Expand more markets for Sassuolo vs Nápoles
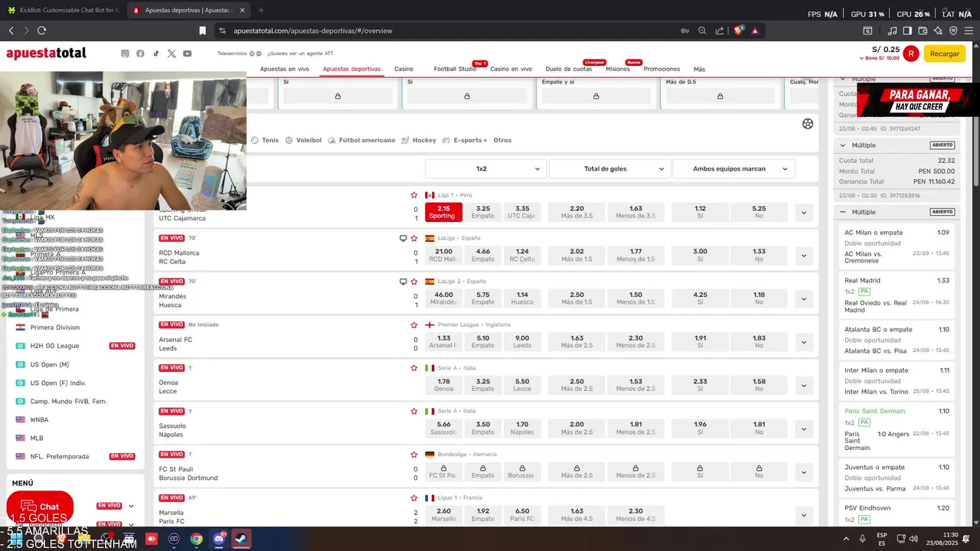980x551 pixels. pos(803,429)
